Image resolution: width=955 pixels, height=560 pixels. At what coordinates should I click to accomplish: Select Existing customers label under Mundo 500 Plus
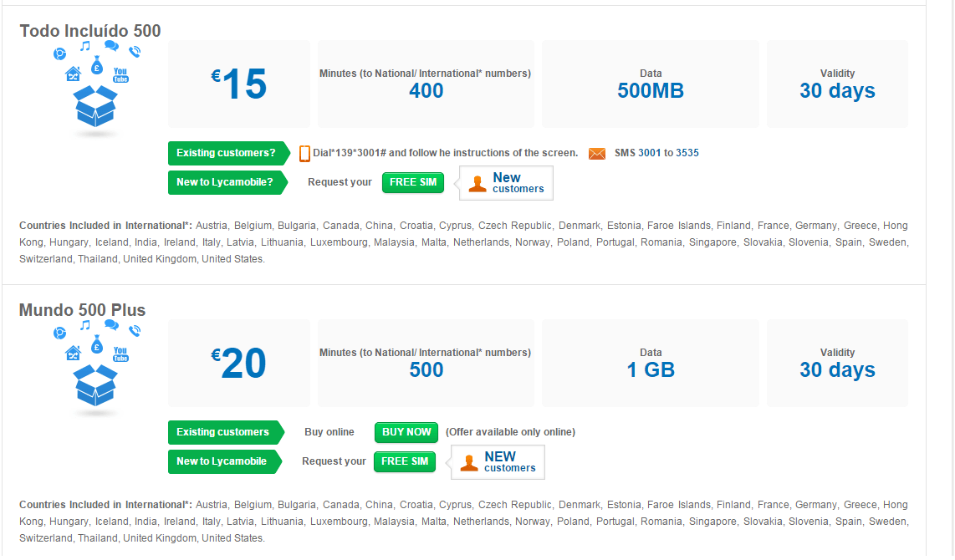pos(226,433)
